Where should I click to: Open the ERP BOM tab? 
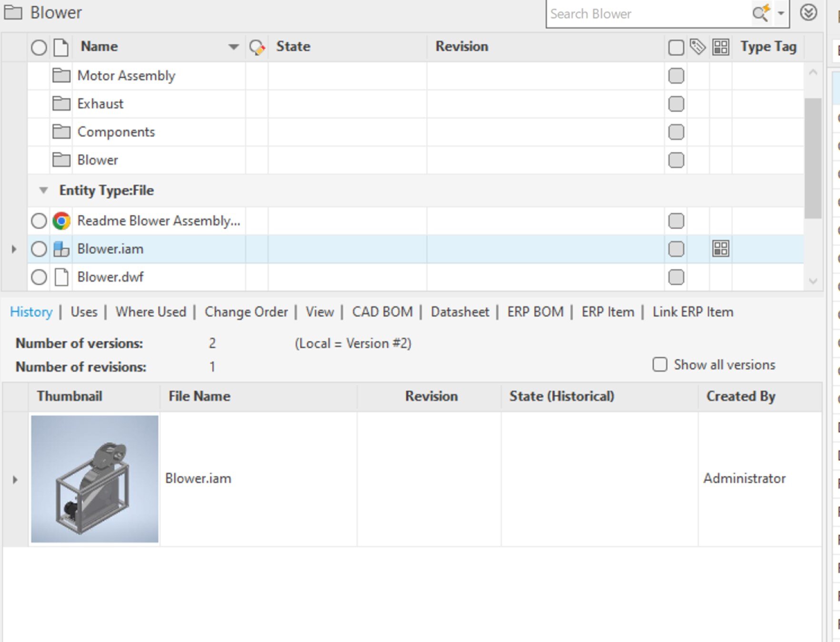coord(535,312)
